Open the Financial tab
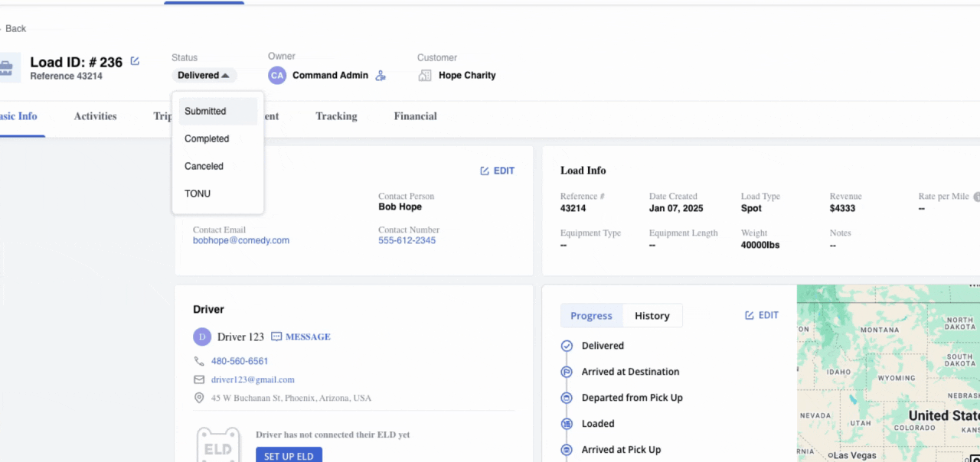This screenshot has width=980, height=462. [x=415, y=116]
